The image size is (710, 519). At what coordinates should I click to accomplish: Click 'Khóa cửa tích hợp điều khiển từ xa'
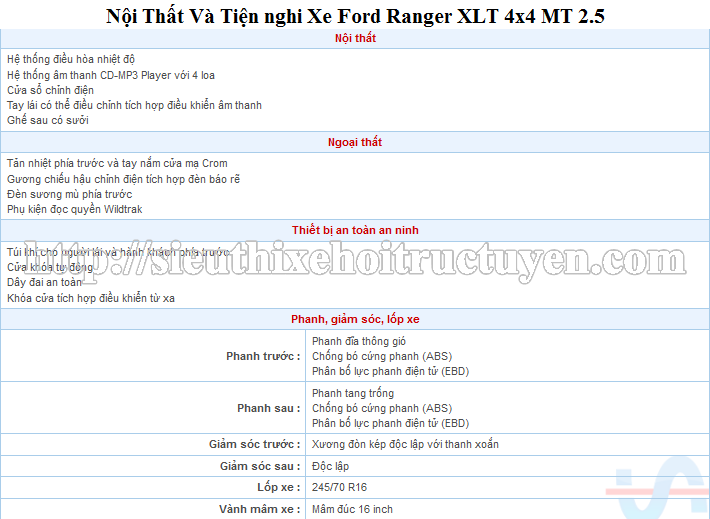click(91, 298)
